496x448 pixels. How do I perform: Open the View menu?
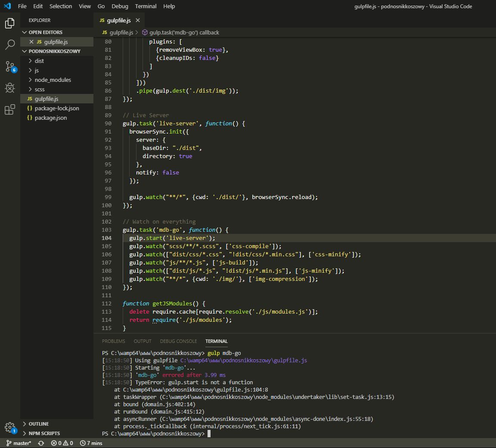coord(85,6)
